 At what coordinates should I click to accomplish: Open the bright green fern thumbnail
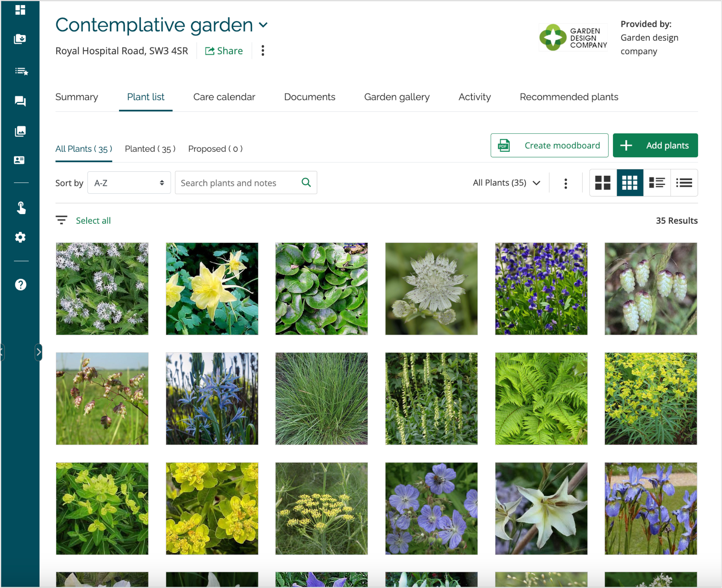pyautogui.click(x=541, y=399)
